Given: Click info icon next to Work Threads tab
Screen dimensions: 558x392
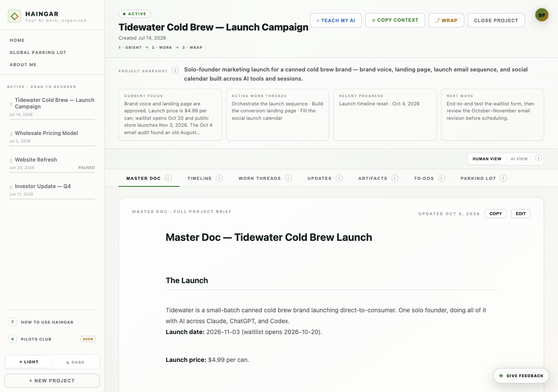Looking at the screenshot, I should 289,178.
